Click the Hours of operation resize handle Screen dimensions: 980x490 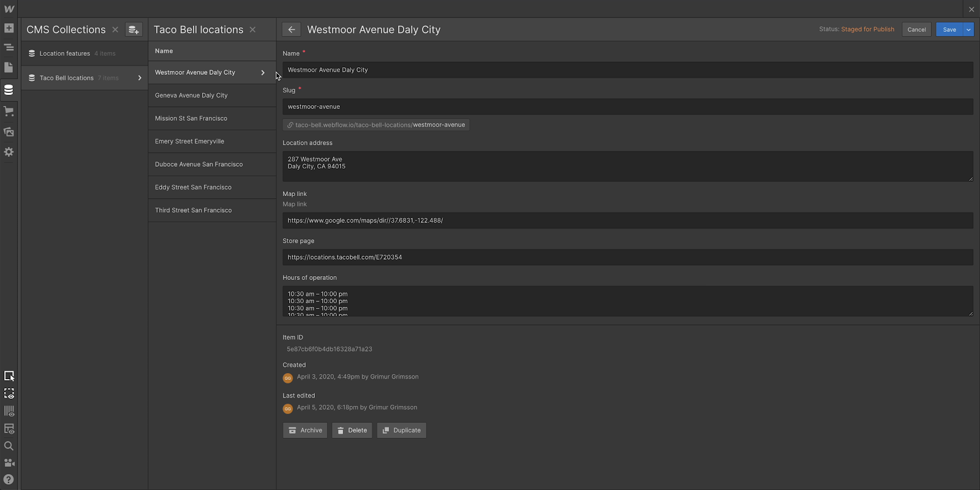coord(970,314)
